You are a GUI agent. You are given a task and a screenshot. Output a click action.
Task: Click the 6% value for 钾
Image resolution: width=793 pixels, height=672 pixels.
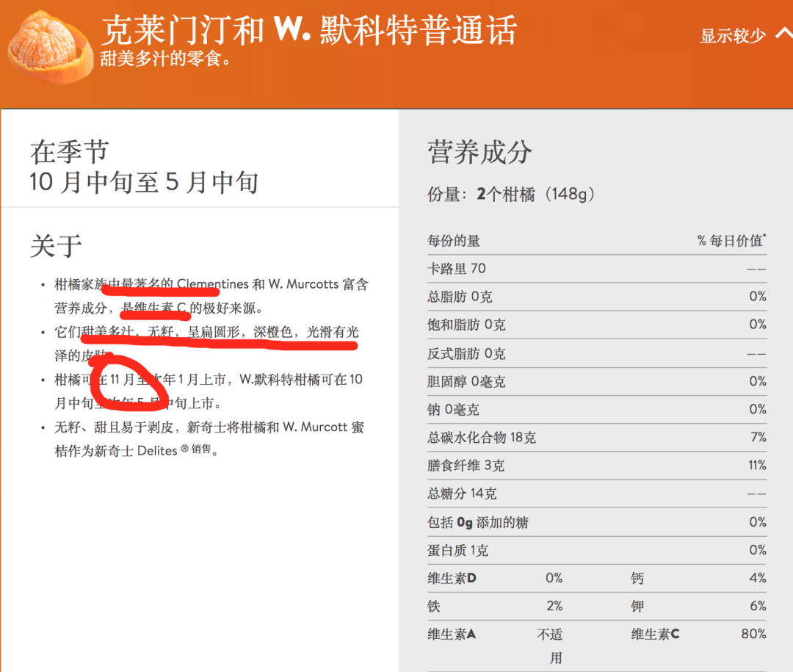coord(758,606)
